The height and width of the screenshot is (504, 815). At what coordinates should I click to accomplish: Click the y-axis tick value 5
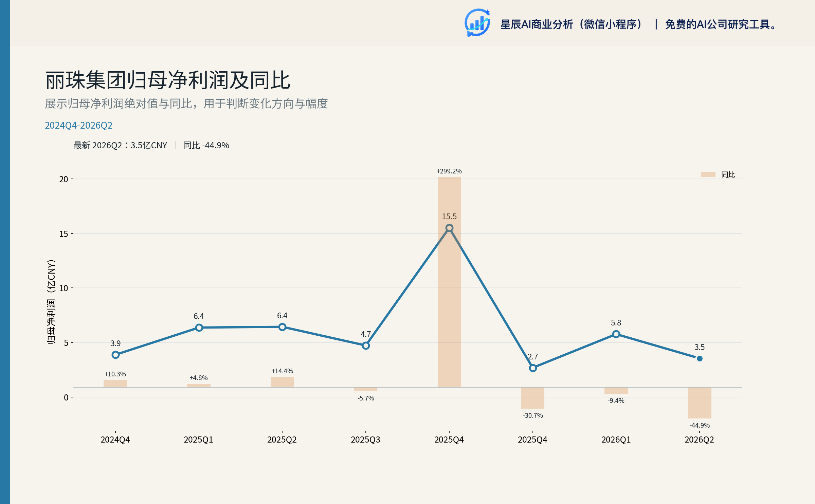click(66, 343)
